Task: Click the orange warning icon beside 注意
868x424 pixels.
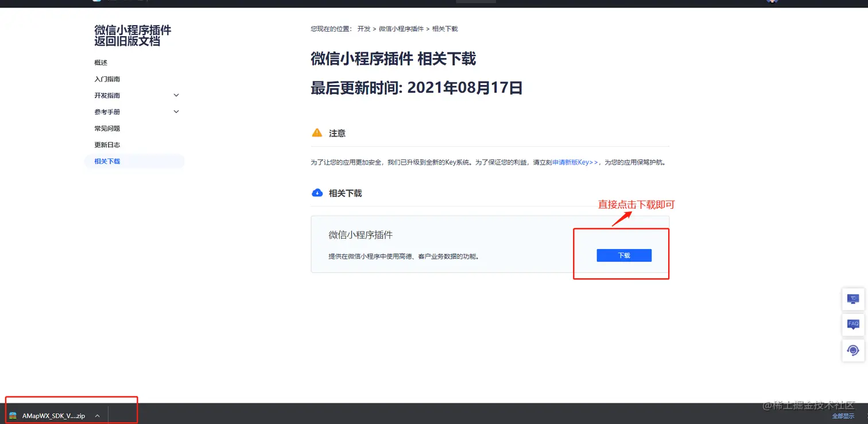Action: pyautogui.click(x=317, y=133)
